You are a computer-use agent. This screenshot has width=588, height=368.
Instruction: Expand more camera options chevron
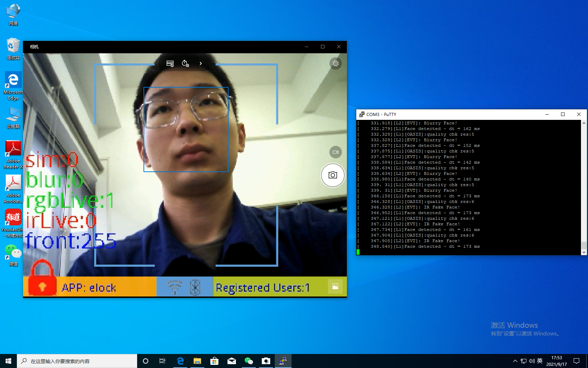(x=201, y=63)
